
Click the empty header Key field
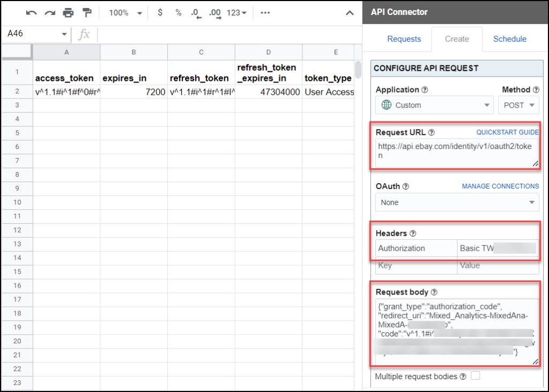point(416,266)
